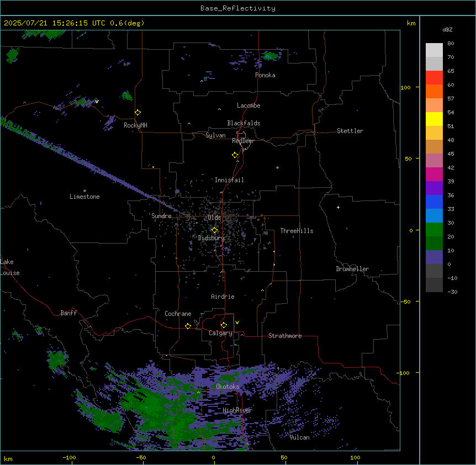Click the Limestone label
The height and width of the screenshot is (465, 476).
point(84,197)
